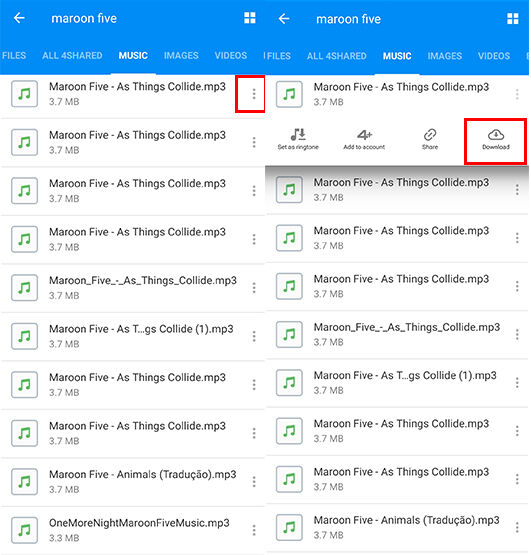
Task: Select file name Maroon_Five_-_As_Things_Collide.mp3 in left screen
Action: tap(143, 280)
